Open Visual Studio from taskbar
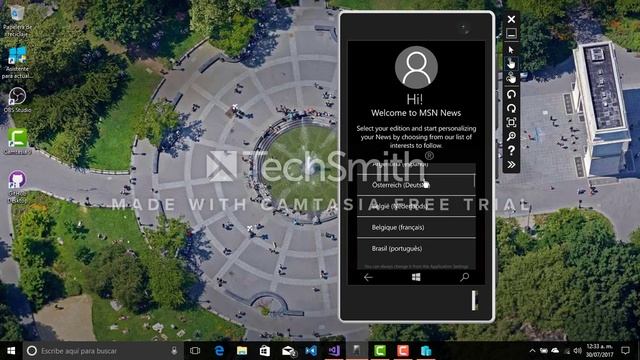Screen dimensions: 640x360 tap(334, 351)
